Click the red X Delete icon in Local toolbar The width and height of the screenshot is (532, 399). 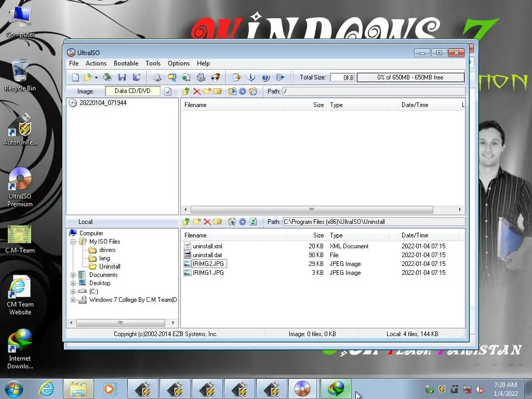tap(207, 221)
